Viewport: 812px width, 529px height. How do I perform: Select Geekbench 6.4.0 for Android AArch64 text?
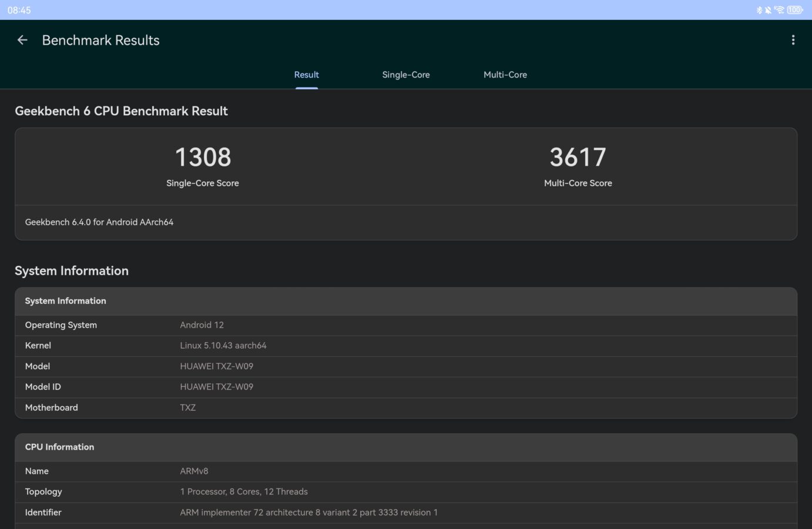99,222
